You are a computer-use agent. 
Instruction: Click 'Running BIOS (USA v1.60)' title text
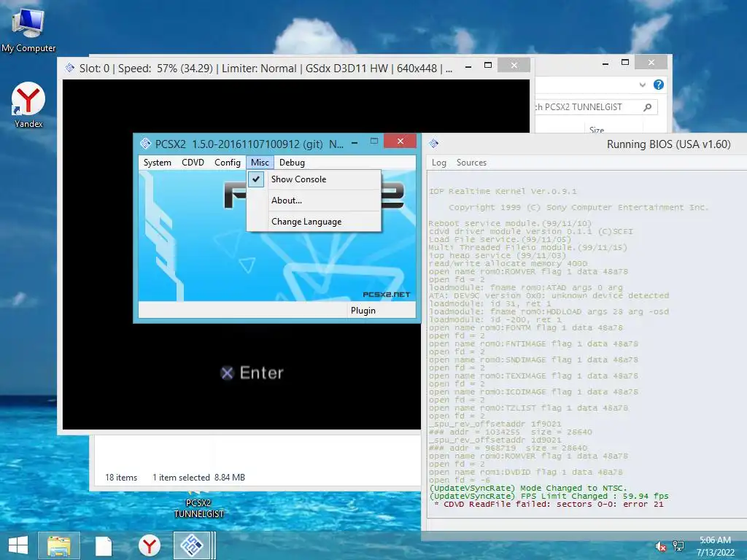tap(668, 144)
